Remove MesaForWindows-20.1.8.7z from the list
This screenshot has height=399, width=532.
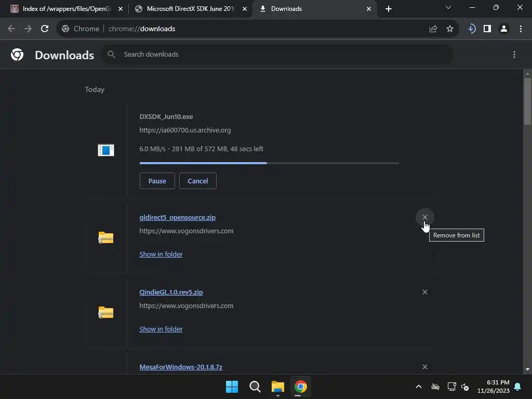tap(425, 367)
